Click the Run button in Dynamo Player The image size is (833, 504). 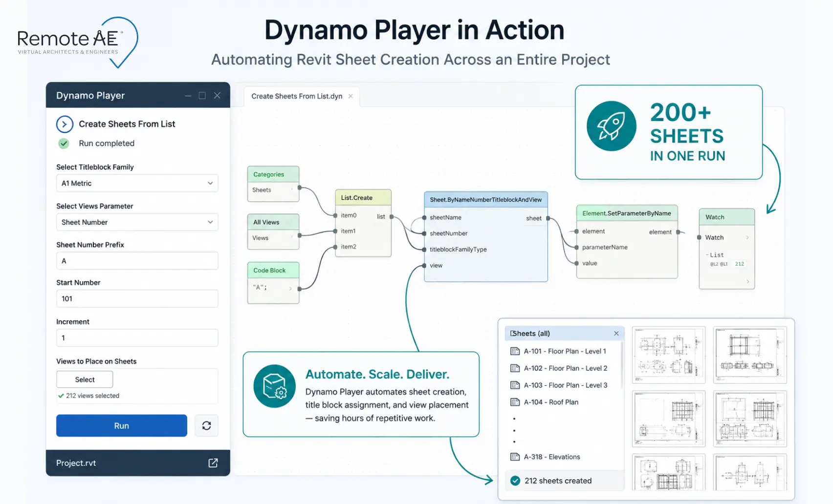point(121,425)
